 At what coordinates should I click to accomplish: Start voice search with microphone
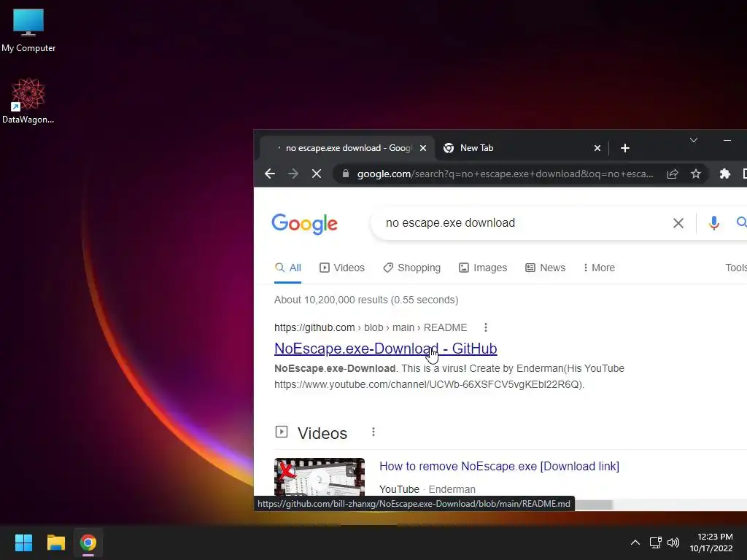pos(713,223)
